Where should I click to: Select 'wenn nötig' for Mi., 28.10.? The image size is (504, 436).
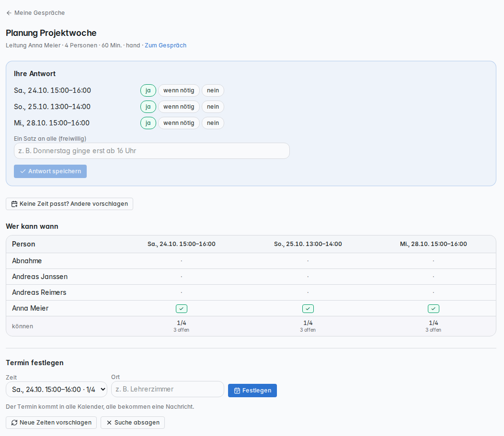[179, 123]
